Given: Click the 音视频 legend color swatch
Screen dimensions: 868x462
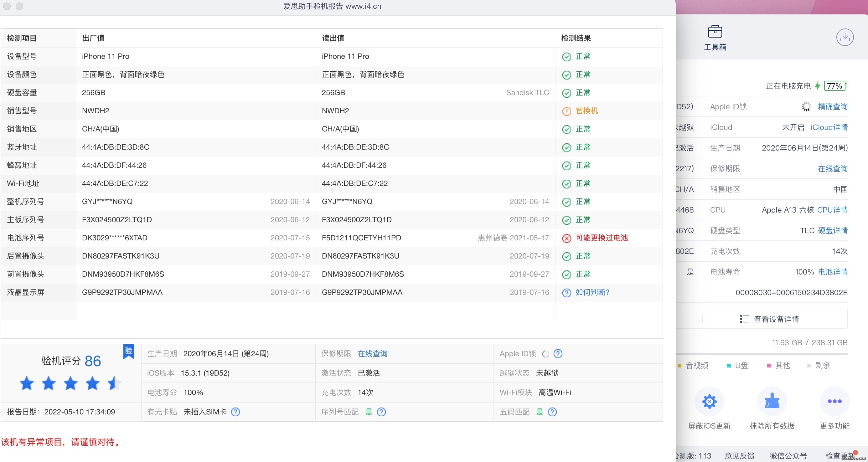Looking at the screenshot, I should tap(679, 366).
